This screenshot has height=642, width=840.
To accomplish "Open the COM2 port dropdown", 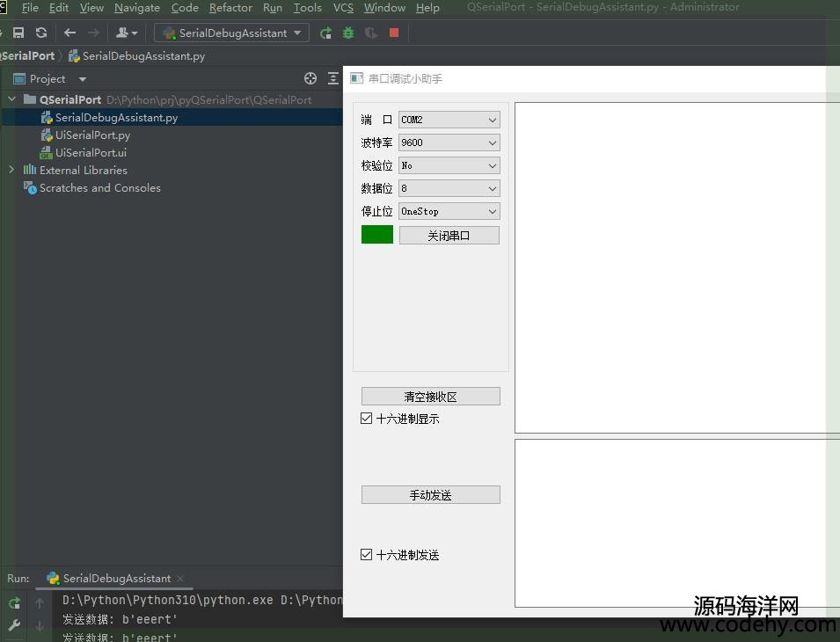I will 449,120.
